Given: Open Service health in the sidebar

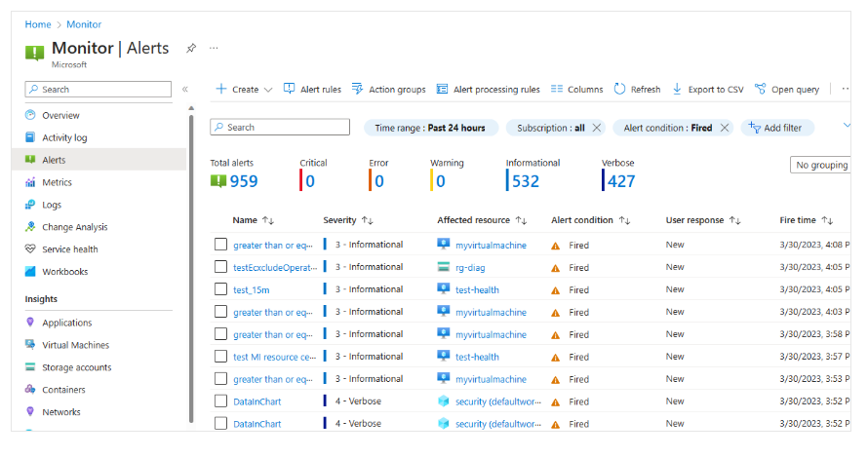Looking at the screenshot, I should [69, 249].
